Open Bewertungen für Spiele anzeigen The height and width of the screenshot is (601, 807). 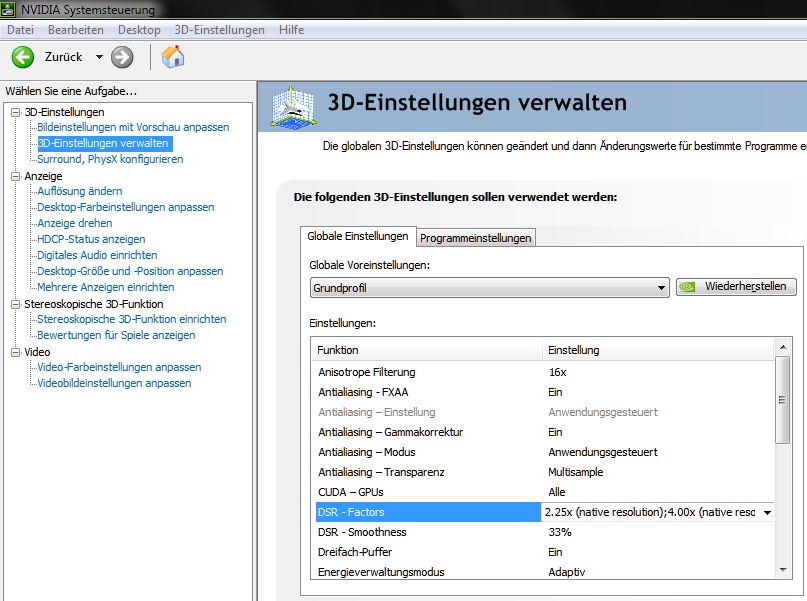pos(116,335)
